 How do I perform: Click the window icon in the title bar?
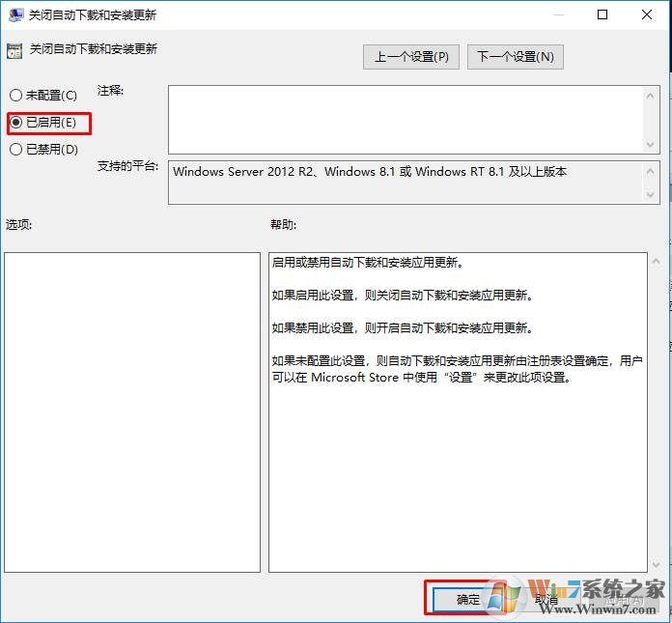(15, 15)
